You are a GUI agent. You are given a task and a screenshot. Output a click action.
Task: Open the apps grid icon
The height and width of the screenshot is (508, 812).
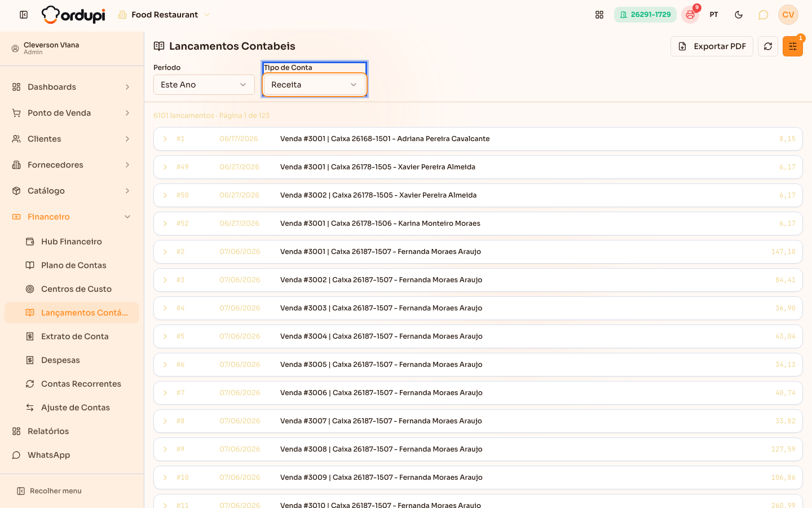pyautogui.click(x=599, y=15)
